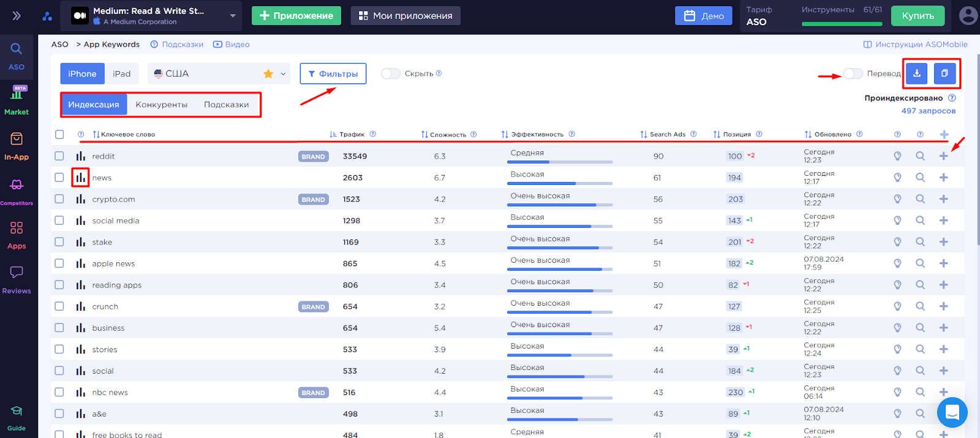
Task: Open the Competitors section in sidebar
Action: [17, 192]
